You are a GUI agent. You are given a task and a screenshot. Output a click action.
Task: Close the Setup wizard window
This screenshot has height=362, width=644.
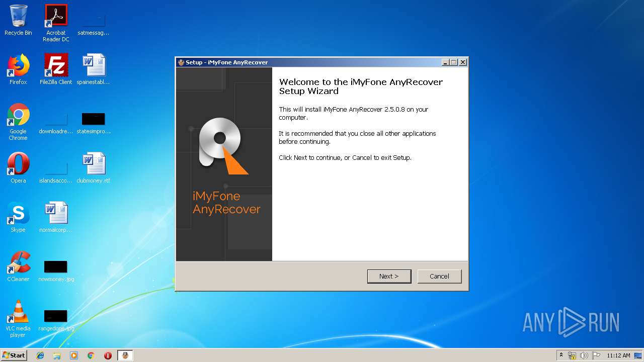click(463, 62)
